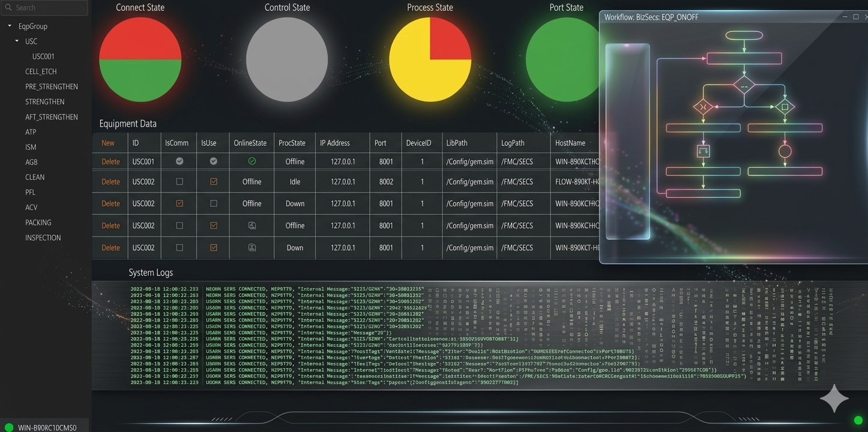Click the circle node in the flowchart
Image resolution: width=868 pixels, height=432 pixels.
coord(785,152)
